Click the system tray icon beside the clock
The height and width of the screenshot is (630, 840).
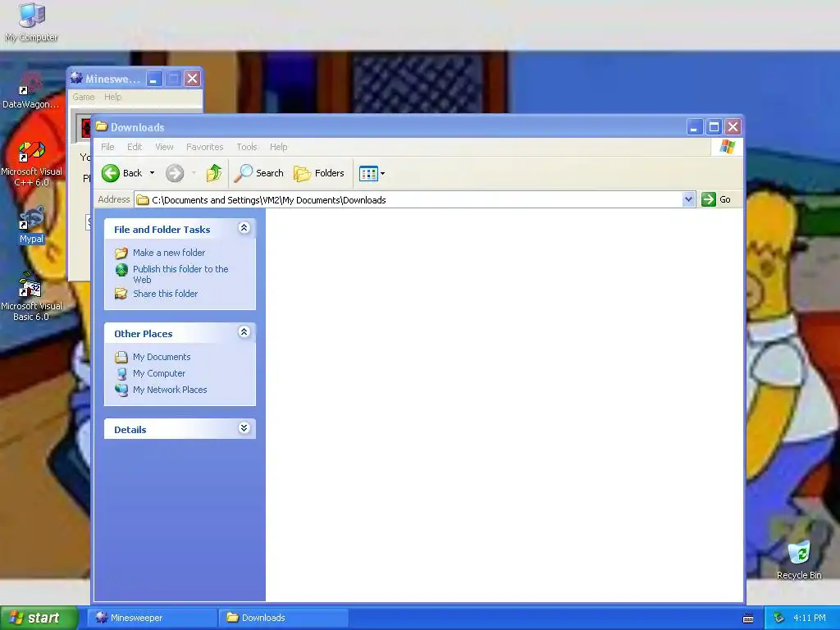[x=779, y=618]
